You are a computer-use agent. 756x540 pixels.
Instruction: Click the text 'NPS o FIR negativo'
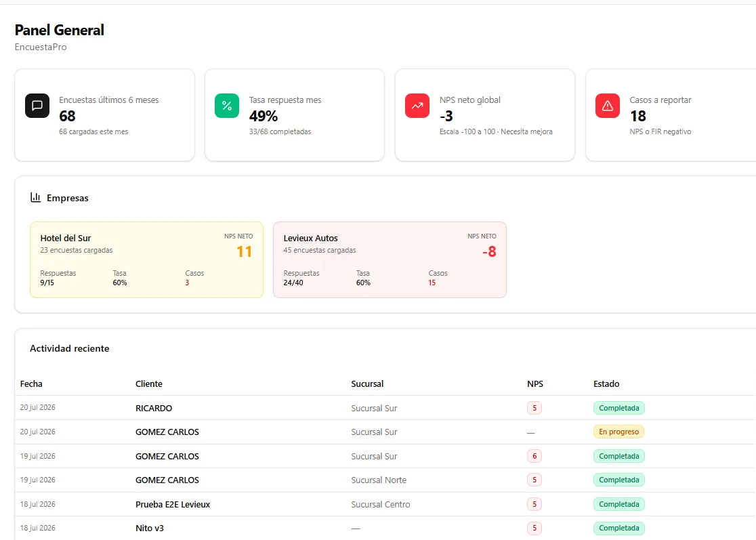(x=660, y=131)
